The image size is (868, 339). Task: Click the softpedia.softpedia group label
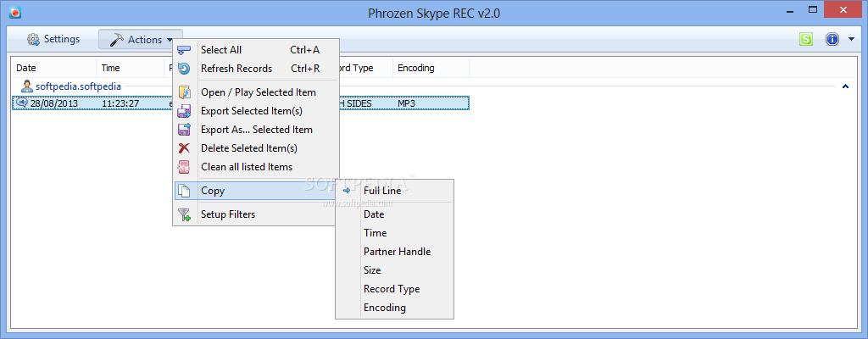click(x=79, y=86)
